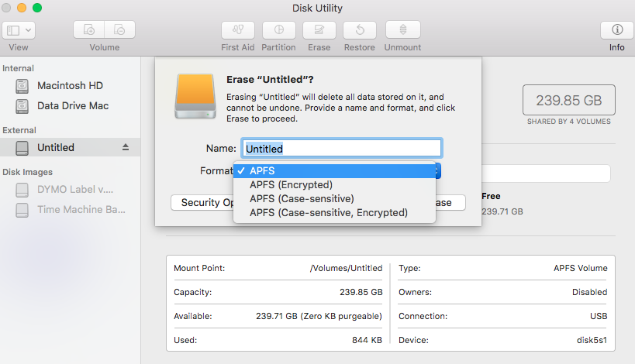Click the yellow minimize window button
The width and height of the screenshot is (635, 364).
[x=22, y=8]
